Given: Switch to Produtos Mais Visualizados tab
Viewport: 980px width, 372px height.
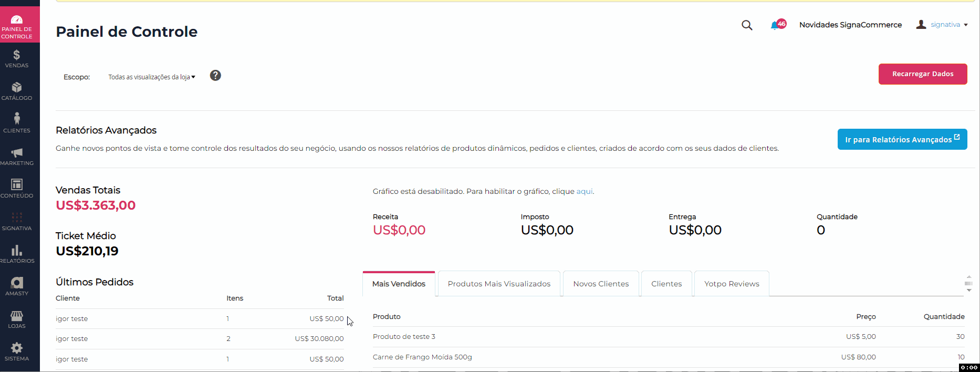Looking at the screenshot, I should (499, 284).
